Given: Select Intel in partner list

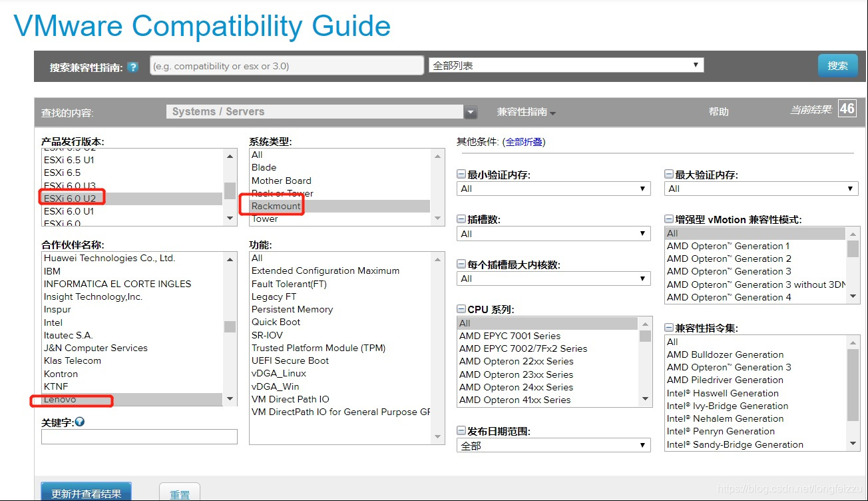Looking at the screenshot, I should pos(132,322).
